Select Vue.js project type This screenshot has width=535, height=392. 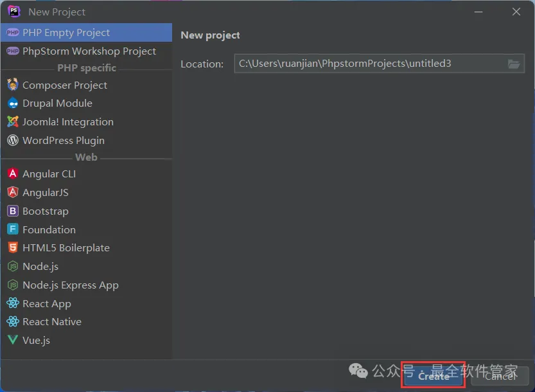pos(86,341)
